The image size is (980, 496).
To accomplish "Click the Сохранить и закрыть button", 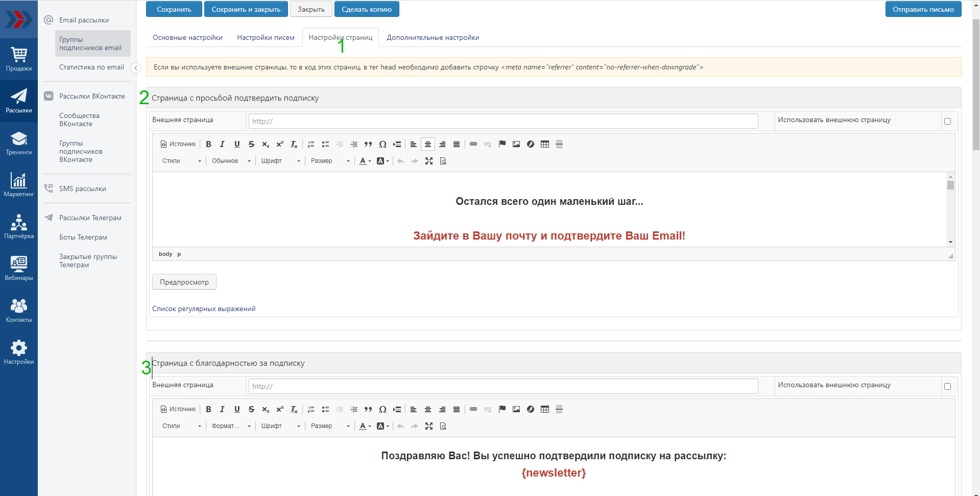I will point(246,9).
